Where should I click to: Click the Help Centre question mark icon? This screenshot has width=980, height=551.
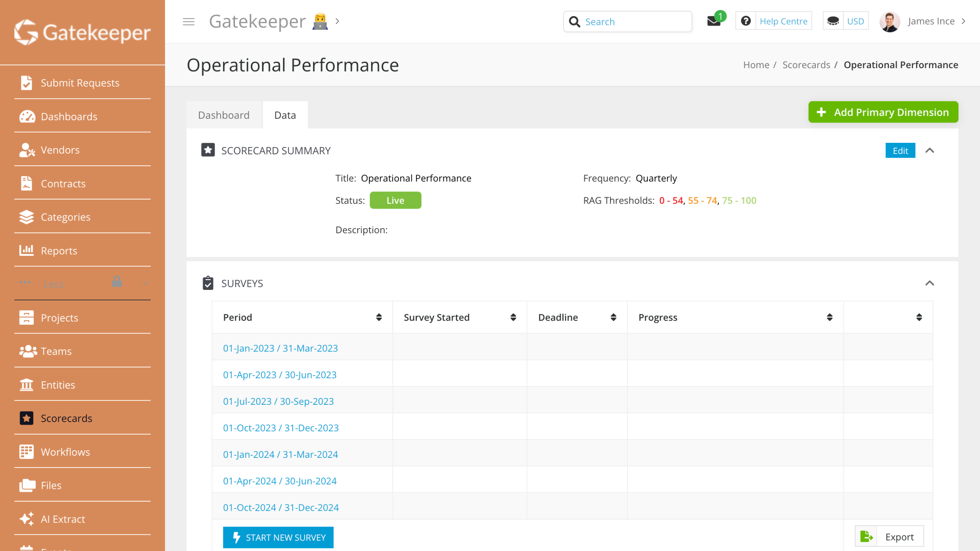coord(745,21)
